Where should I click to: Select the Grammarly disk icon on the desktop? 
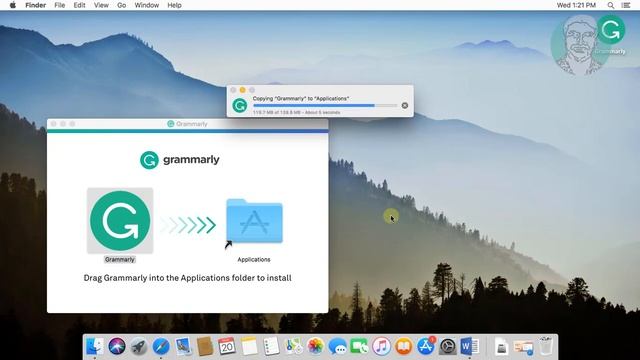(x=611, y=29)
